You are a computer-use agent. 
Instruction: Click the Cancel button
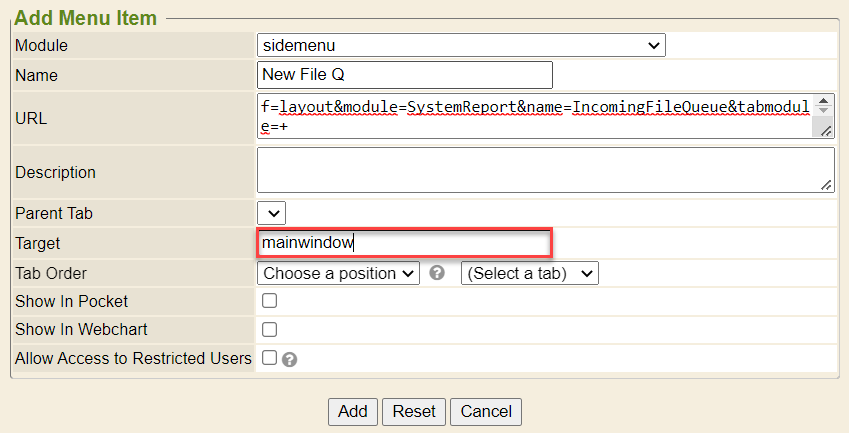point(486,411)
